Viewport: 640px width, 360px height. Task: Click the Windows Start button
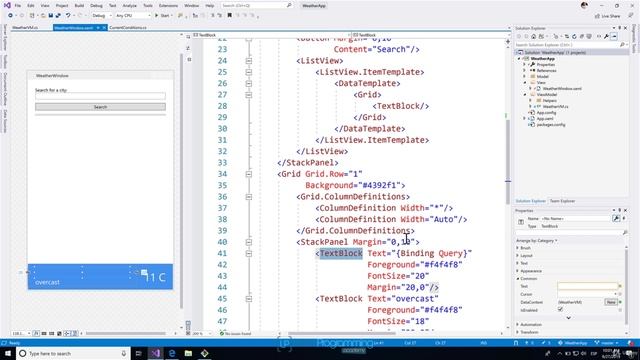click(8, 353)
